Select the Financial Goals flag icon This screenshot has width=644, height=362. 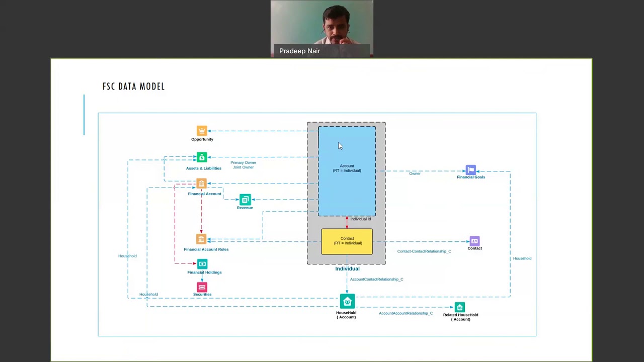(x=471, y=170)
